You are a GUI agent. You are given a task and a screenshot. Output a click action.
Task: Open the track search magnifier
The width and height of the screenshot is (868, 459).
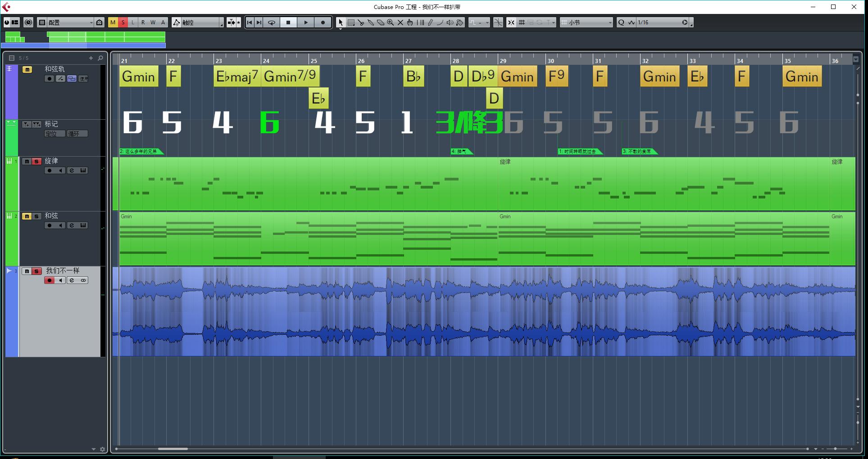pos(100,58)
